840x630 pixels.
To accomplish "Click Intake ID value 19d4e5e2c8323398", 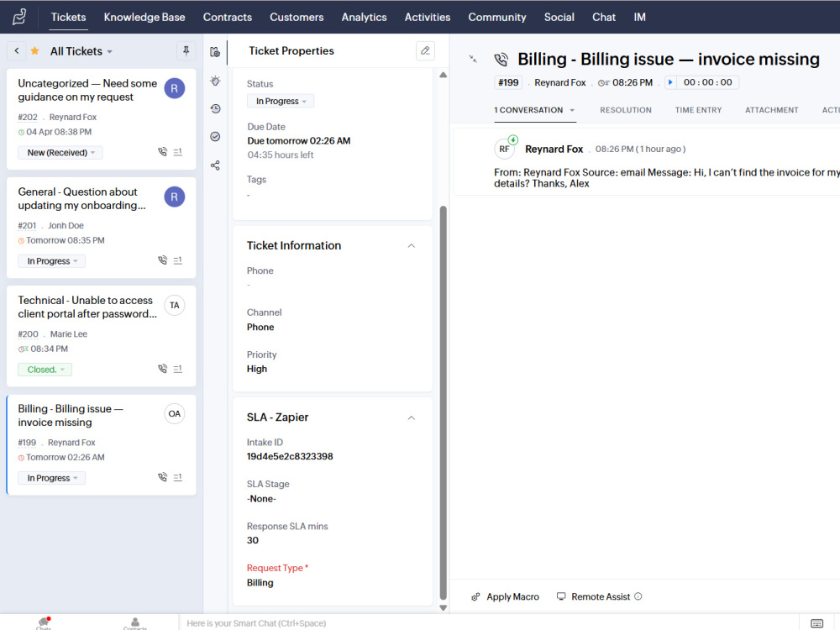I will pos(290,456).
